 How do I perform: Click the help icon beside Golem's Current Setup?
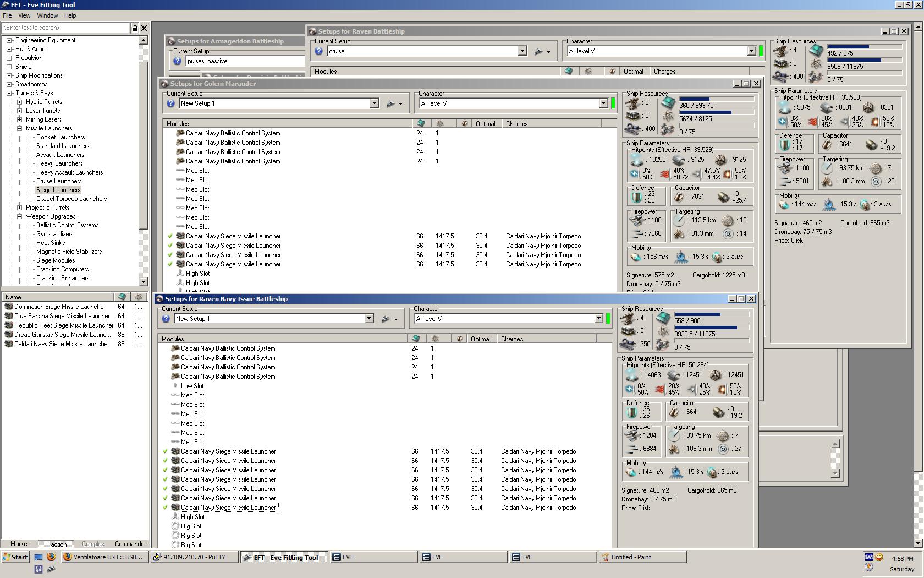point(170,103)
